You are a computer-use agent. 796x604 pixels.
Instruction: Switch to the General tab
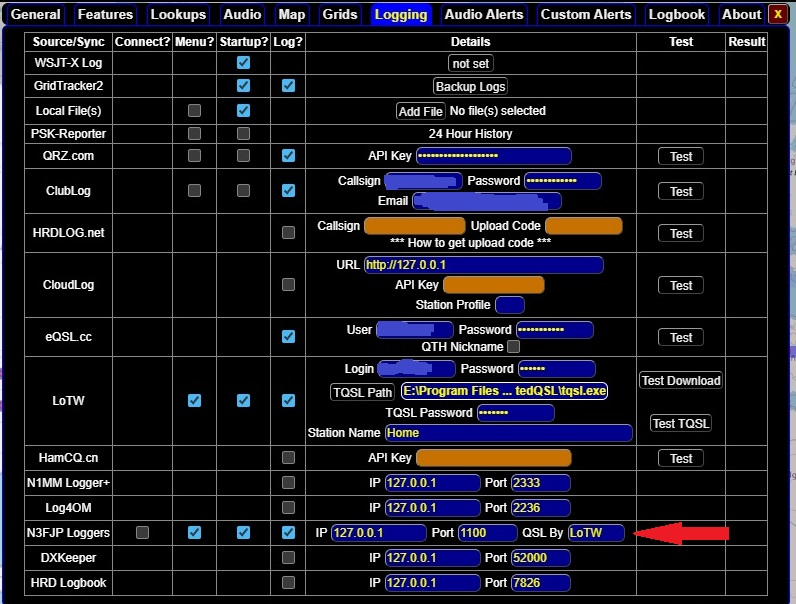pyautogui.click(x=36, y=14)
